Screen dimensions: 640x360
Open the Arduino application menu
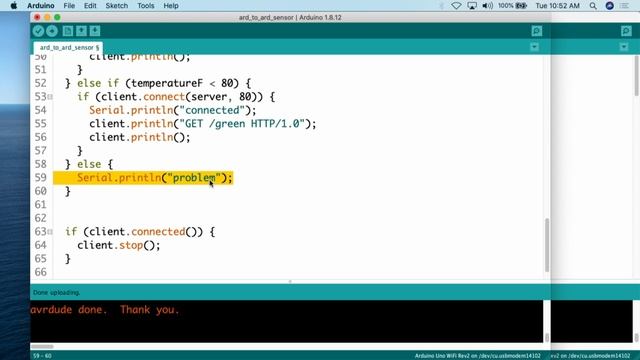click(40, 6)
